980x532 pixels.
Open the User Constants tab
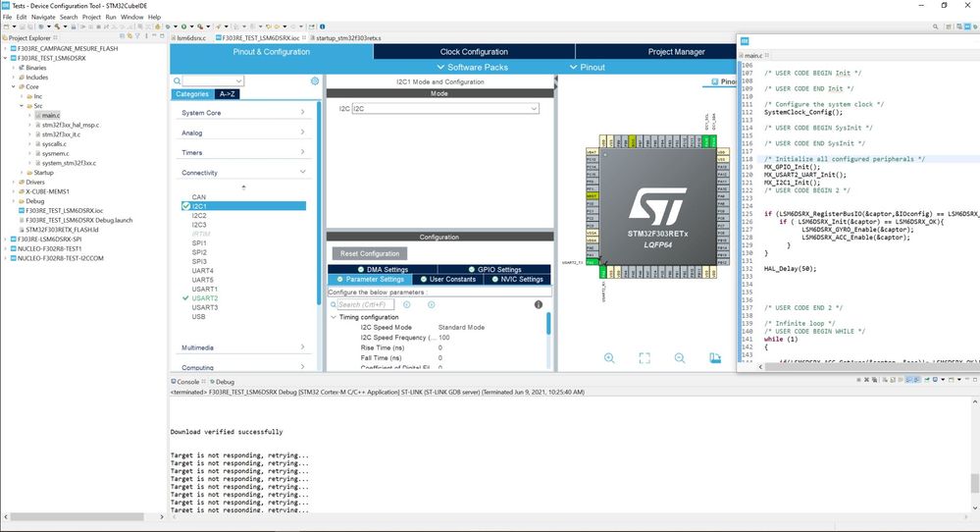coord(447,280)
